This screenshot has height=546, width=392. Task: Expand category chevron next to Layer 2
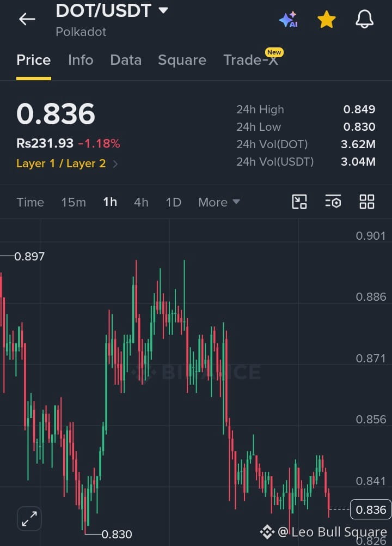coord(115,163)
